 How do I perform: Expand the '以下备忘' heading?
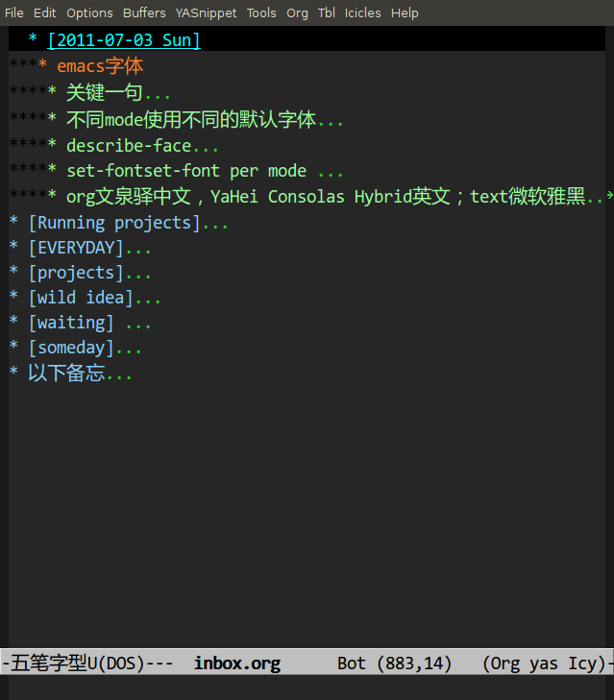[66, 373]
